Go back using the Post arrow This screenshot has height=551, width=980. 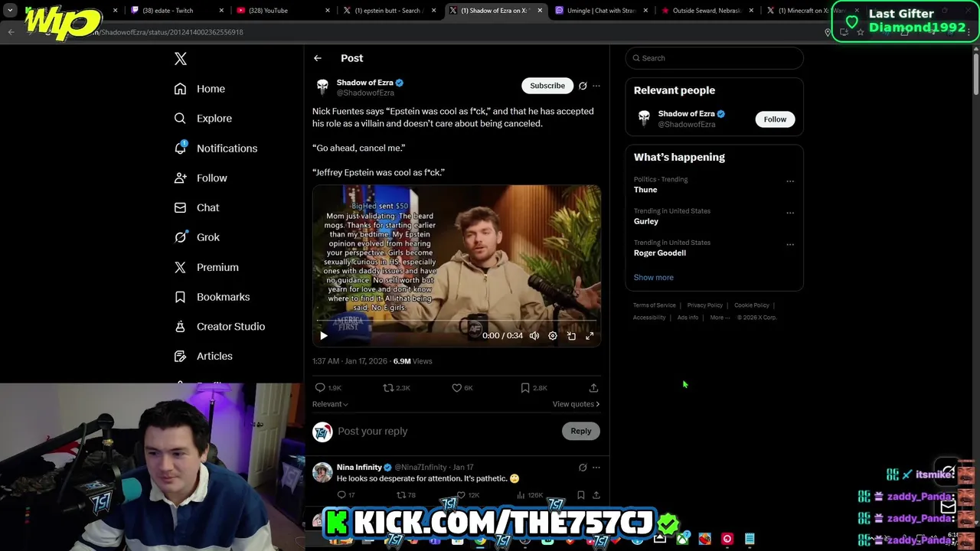(317, 58)
